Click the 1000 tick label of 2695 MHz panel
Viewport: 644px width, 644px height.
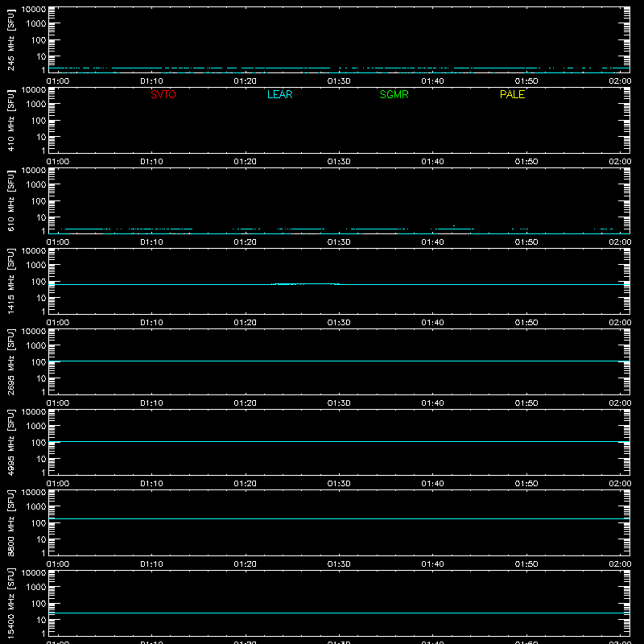(36, 346)
